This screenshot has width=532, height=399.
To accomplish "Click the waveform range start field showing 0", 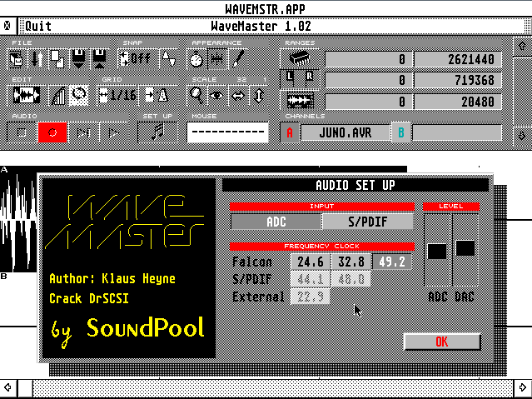I will [369, 101].
